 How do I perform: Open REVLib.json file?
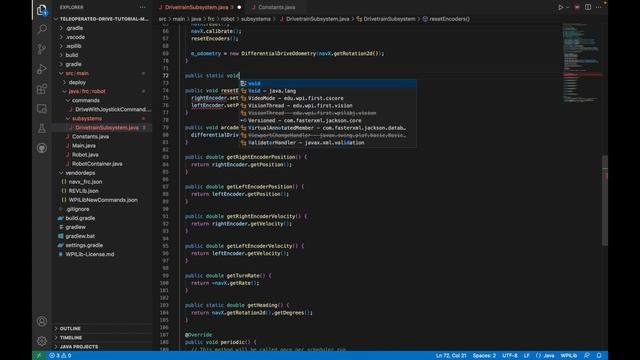pos(102,191)
